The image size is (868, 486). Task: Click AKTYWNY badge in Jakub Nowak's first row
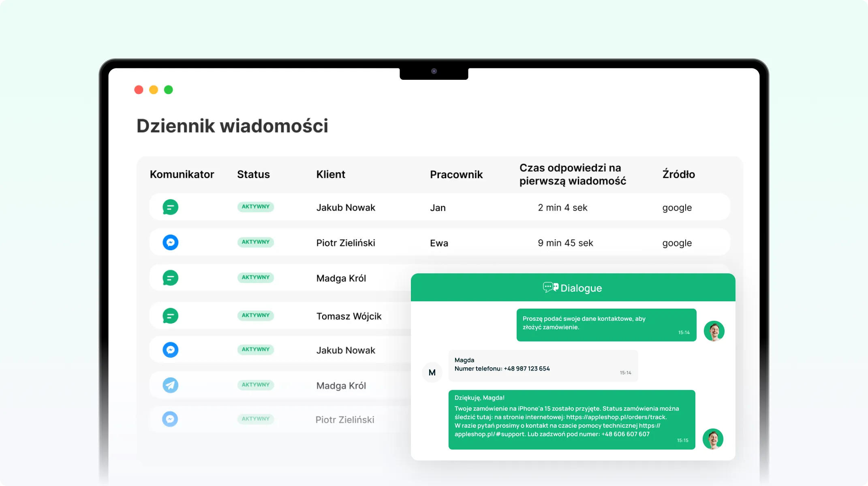coord(255,207)
